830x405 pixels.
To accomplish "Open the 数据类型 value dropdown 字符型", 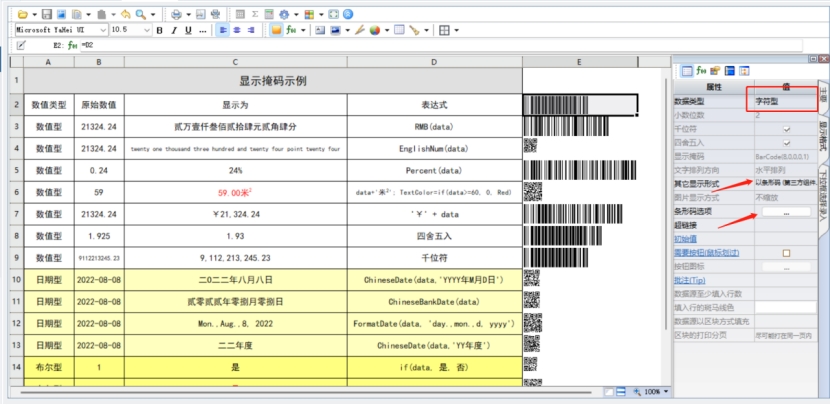I will coord(786,101).
